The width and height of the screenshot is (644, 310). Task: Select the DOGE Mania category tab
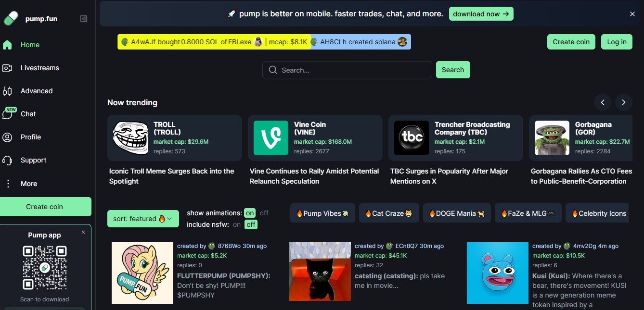[457, 213]
